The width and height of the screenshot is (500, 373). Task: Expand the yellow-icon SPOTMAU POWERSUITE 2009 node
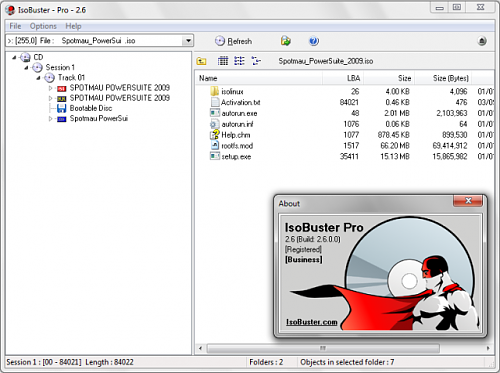pos(51,98)
